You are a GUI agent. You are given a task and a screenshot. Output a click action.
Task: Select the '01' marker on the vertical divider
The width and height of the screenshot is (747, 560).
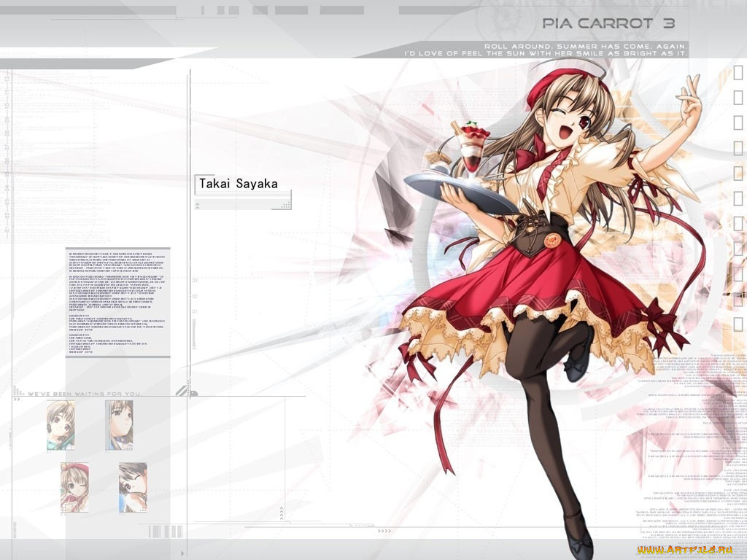point(195,311)
